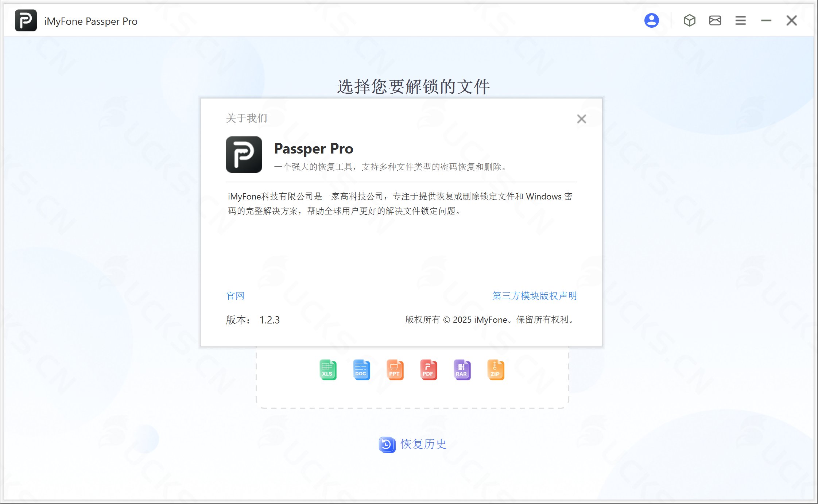Click the tagline 一个强大的恢复工具 description
The width and height of the screenshot is (818, 504).
[391, 167]
